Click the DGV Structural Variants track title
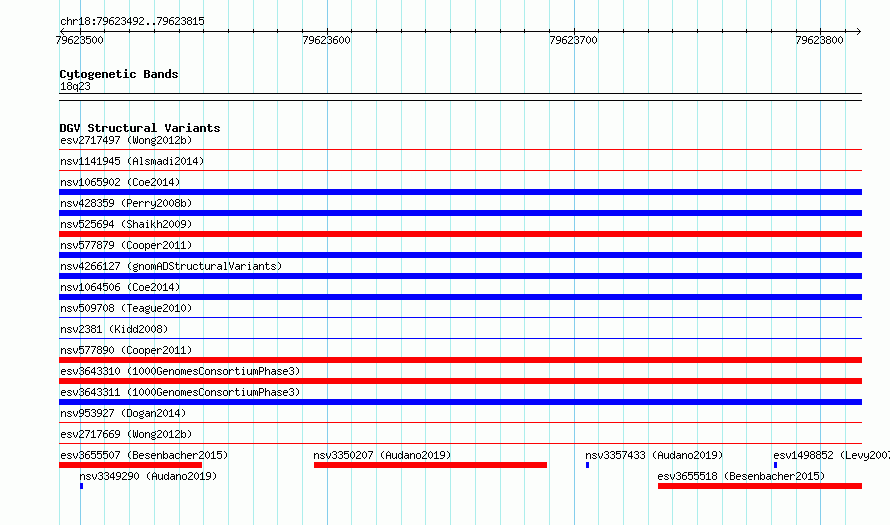The height and width of the screenshot is (525, 890). click(140, 128)
